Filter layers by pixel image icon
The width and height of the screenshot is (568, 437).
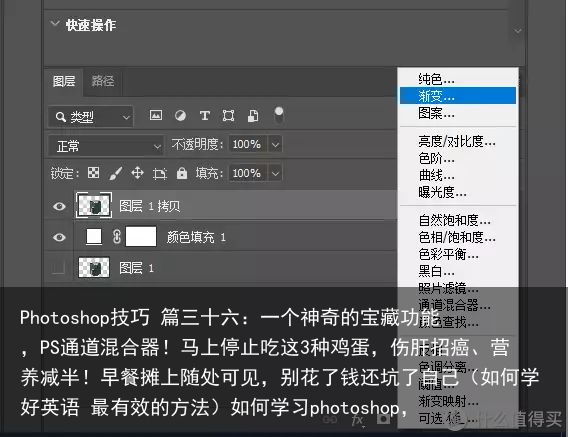(x=156, y=116)
